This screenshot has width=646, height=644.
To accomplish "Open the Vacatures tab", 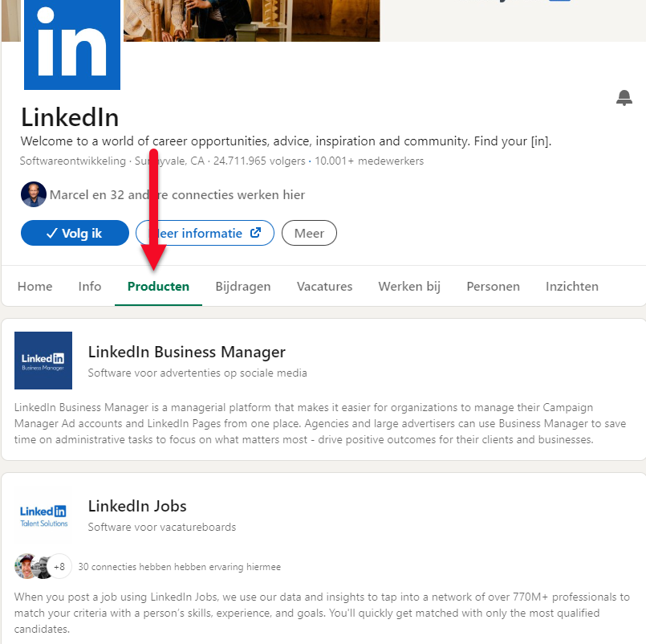I will pos(325,286).
